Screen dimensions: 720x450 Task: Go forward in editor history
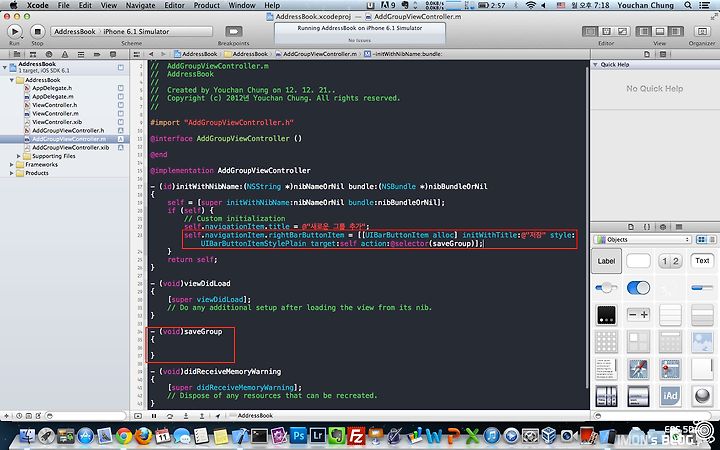tap(162, 54)
